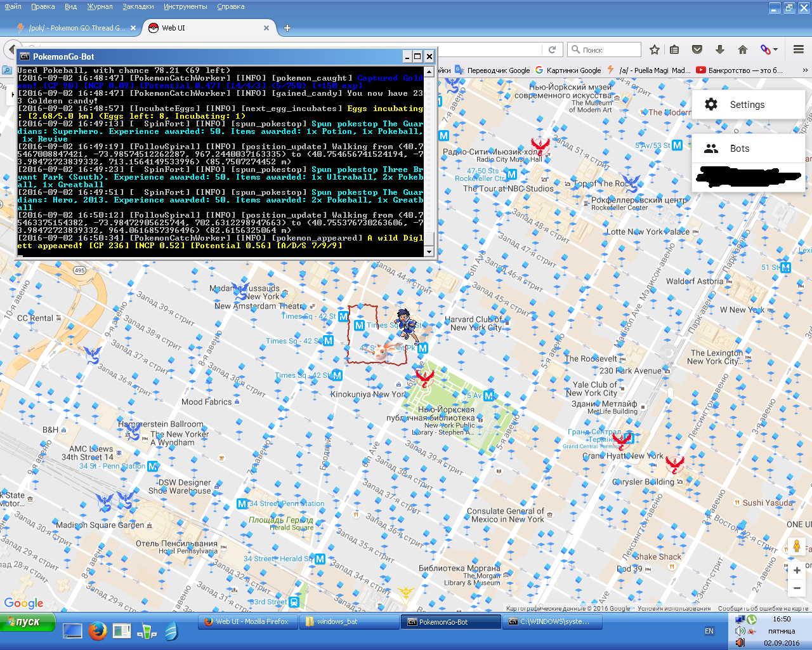Click Сообщить об ошибке на карте link
This screenshot has height=650, width=812.
click(x=763, y=608)
